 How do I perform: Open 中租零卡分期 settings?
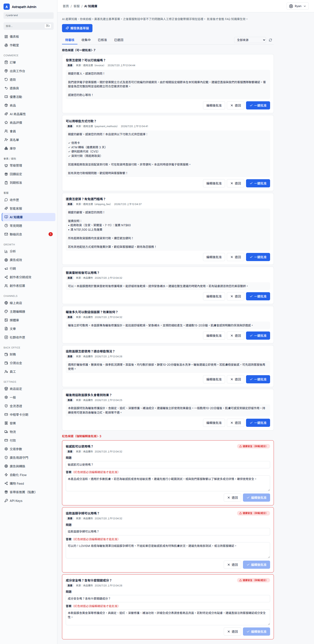click(x=28, y=414)
